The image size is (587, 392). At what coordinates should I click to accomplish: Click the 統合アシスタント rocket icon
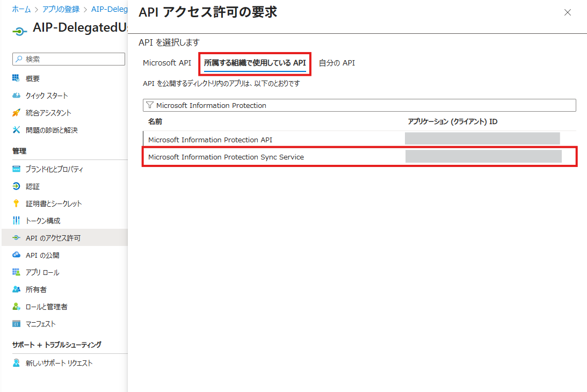pos(16,112)
